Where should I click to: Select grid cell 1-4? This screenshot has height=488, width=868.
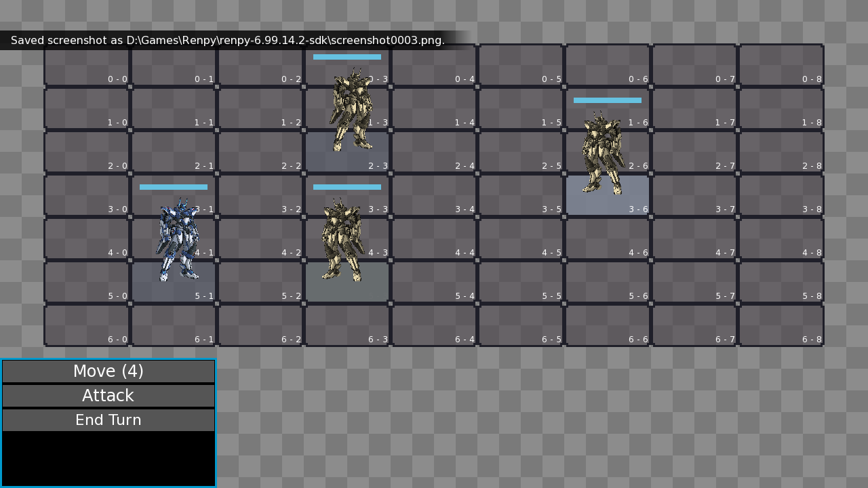pyautogui.click(x=434, y=108)
